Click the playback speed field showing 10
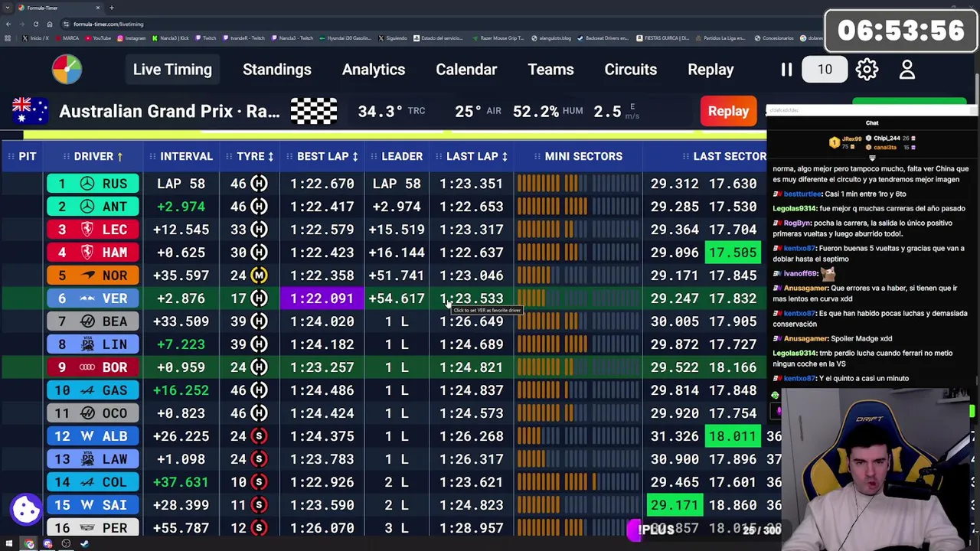980x551 pixels. pos(825,70)
